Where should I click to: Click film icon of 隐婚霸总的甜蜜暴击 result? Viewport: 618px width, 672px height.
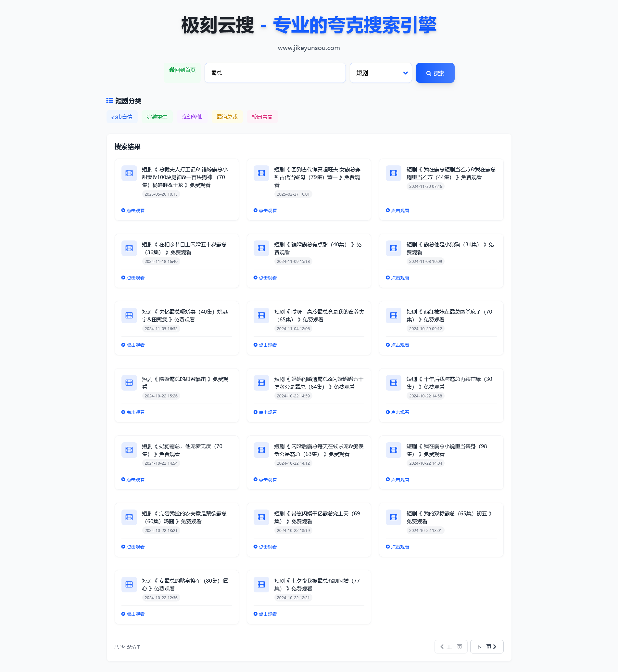pyautogui.click(x=129, y=382)
